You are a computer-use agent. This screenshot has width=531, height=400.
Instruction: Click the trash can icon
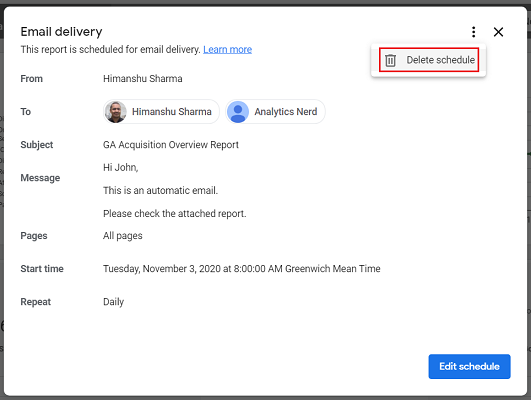tap(390, 60)
